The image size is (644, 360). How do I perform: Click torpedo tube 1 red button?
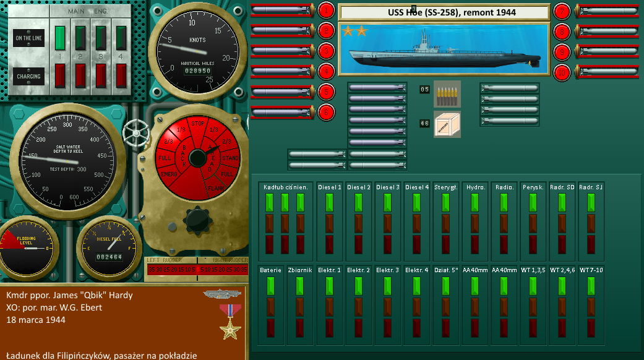click(327, 10)
